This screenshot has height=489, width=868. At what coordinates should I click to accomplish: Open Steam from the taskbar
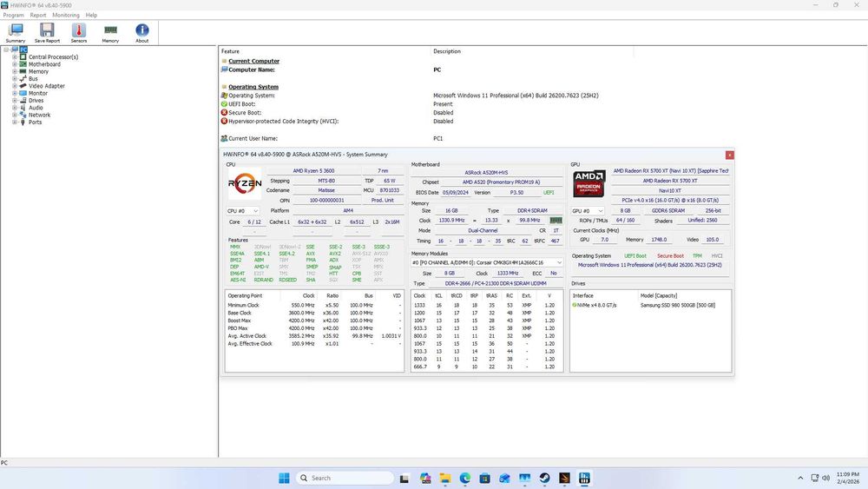tap(545, 478)
